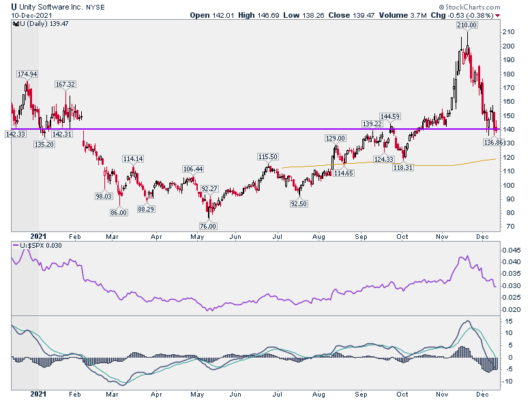Click the 144.59 price label

390,117
